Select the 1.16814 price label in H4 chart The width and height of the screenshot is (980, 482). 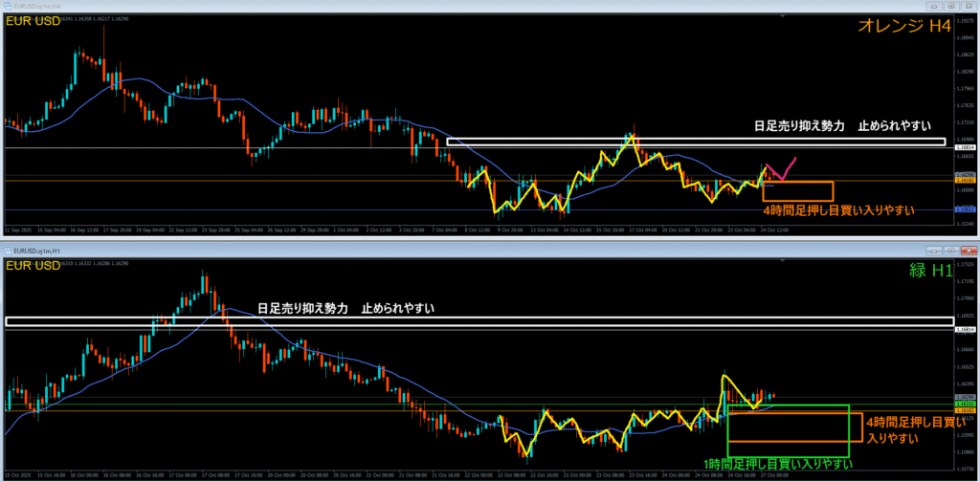[967, 147]
